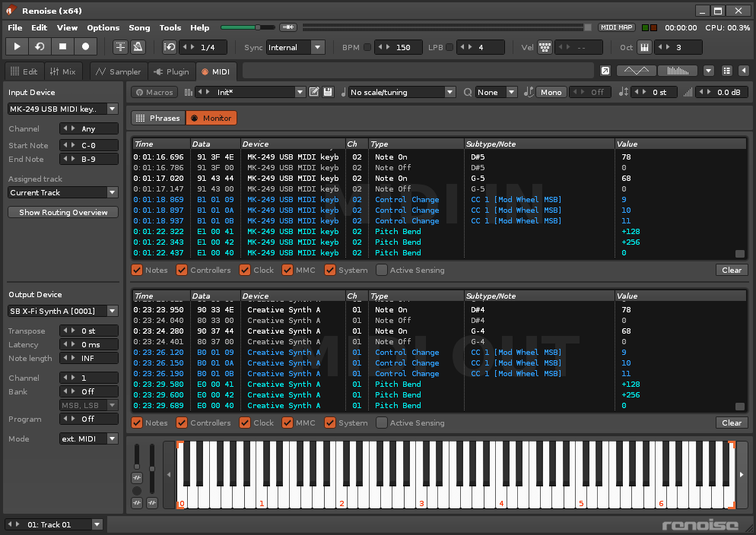Open MIDI MAP from the top toolbar
This screenshot has width=756, height=535.
pyautogui.click(x=616, y=27)
